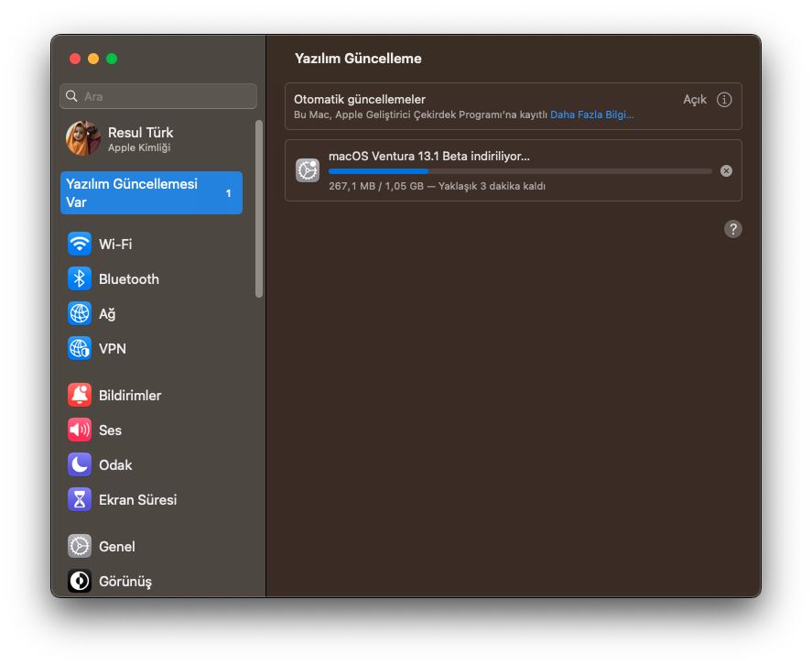This screenshot has height=665, width=812.
Task: Open Ekran Süresi hourglass icon
Action: click(80, 499)
